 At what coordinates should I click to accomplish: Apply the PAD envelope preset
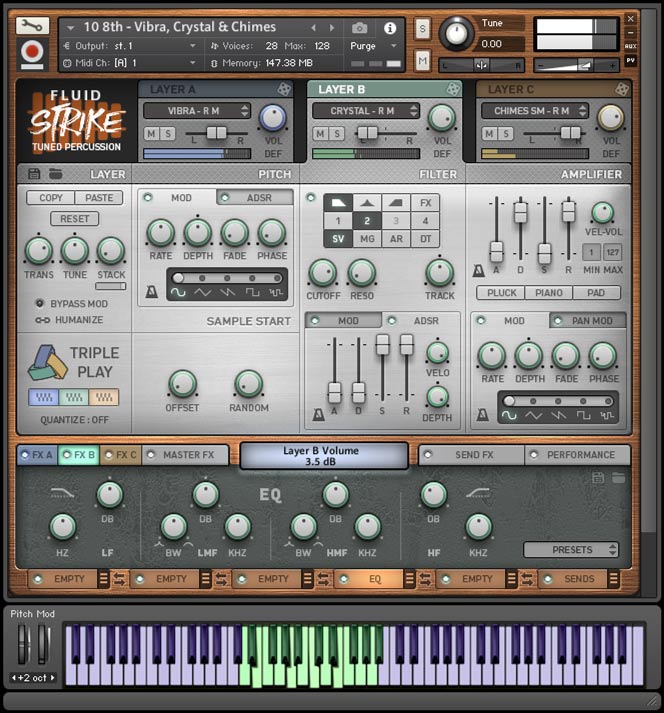click(596, 293)
